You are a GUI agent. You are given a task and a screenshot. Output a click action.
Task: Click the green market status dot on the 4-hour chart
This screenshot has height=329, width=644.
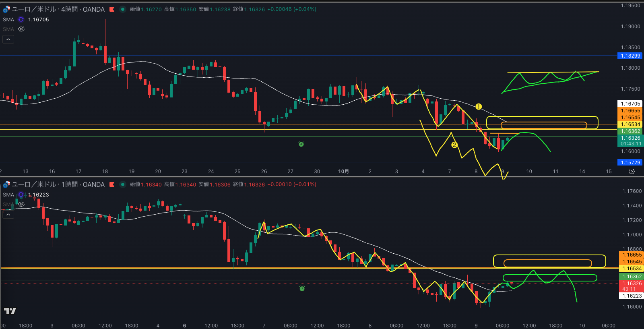122,9
